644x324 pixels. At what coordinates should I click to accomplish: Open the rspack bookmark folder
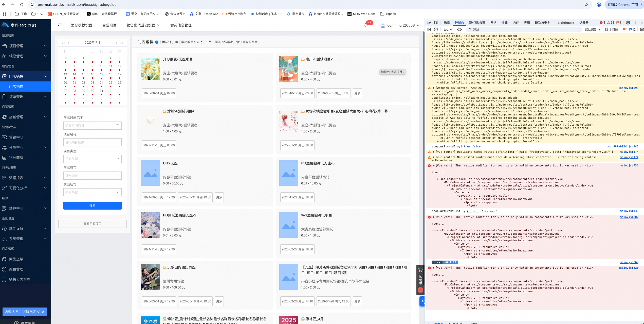(388, 14)
